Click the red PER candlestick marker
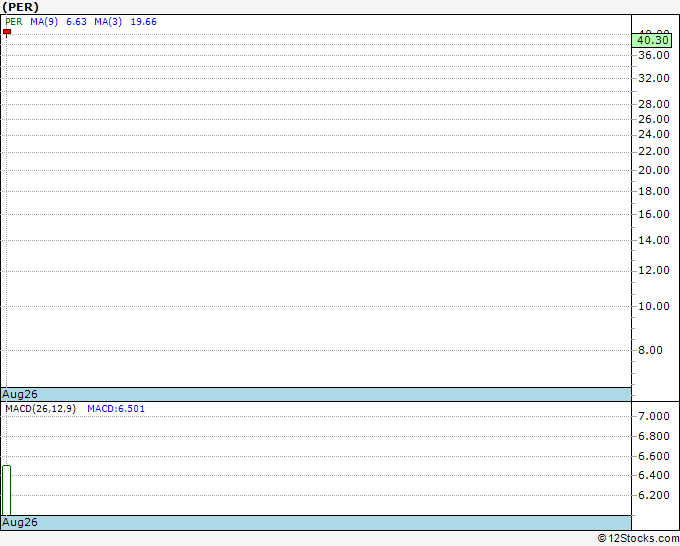The height and width of the screenshot is (546, 680). 7,32
